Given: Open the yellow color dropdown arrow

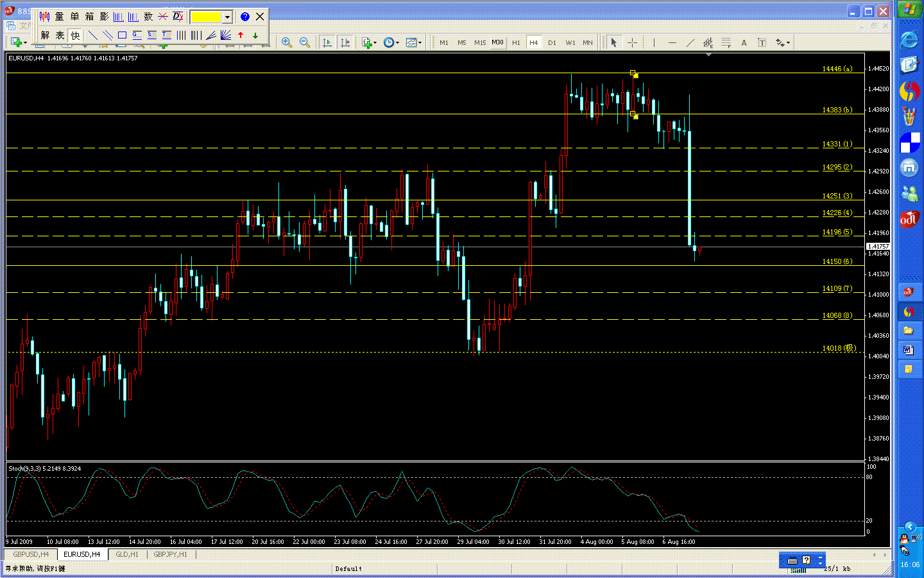Looking at the screenshot, I should 227,17.
